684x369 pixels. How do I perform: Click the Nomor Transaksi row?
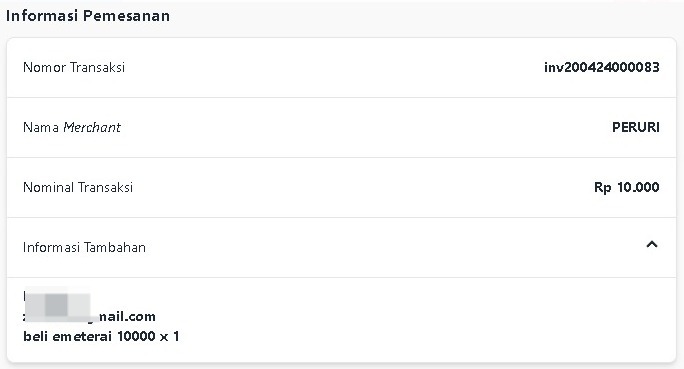[x=341, y=67]
